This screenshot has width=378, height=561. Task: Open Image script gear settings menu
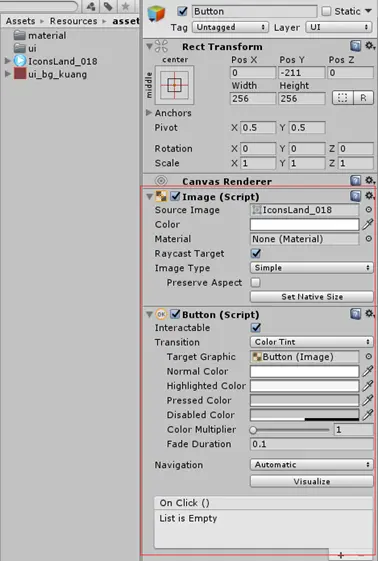point(369,195)
